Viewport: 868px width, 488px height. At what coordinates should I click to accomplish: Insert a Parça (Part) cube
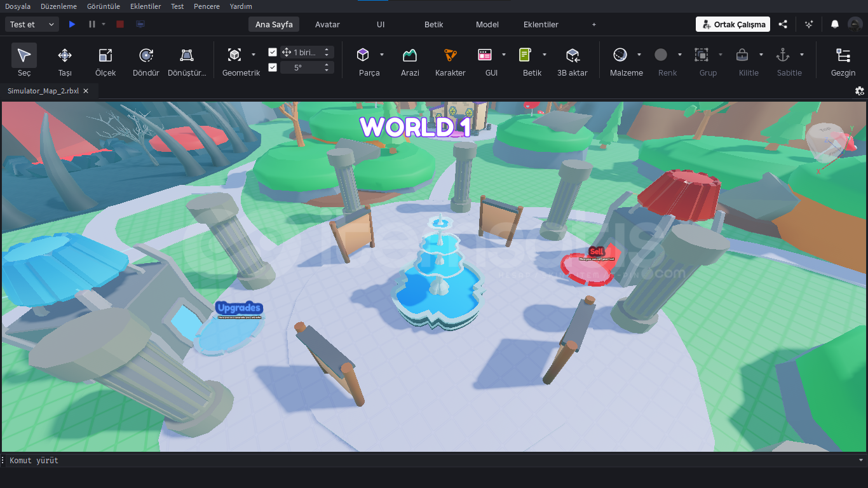click(x=363, y=55)
